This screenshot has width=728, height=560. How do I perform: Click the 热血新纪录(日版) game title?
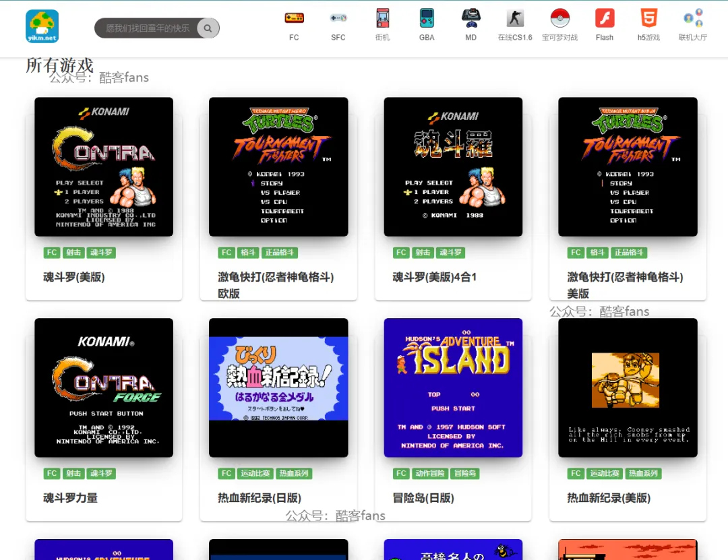260,498
